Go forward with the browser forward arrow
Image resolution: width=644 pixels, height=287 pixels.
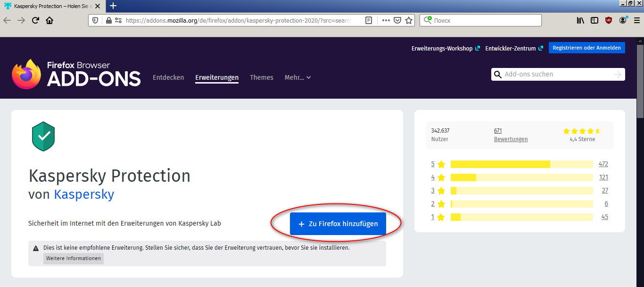21,20
